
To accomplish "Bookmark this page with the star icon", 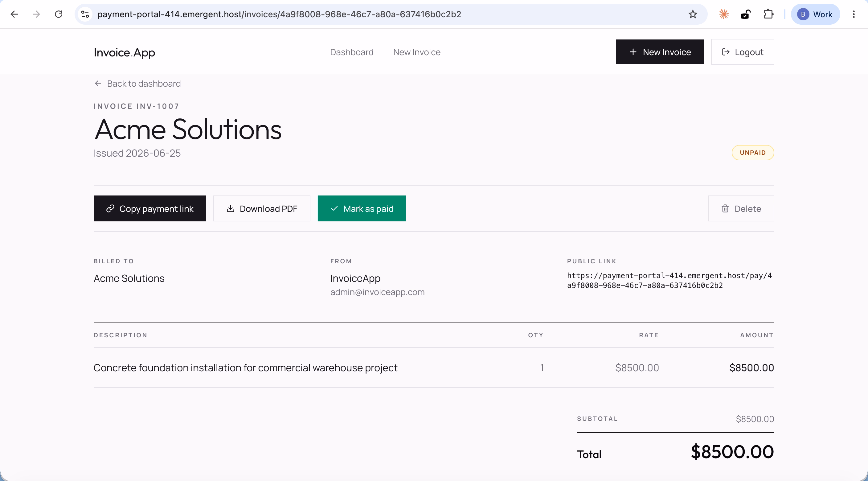I will 693,14.
